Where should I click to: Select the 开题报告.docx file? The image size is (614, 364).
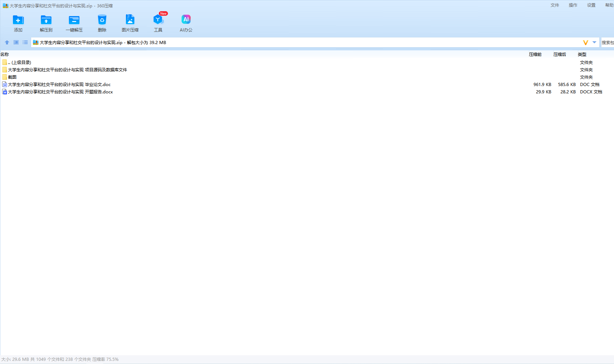point(307,92)
